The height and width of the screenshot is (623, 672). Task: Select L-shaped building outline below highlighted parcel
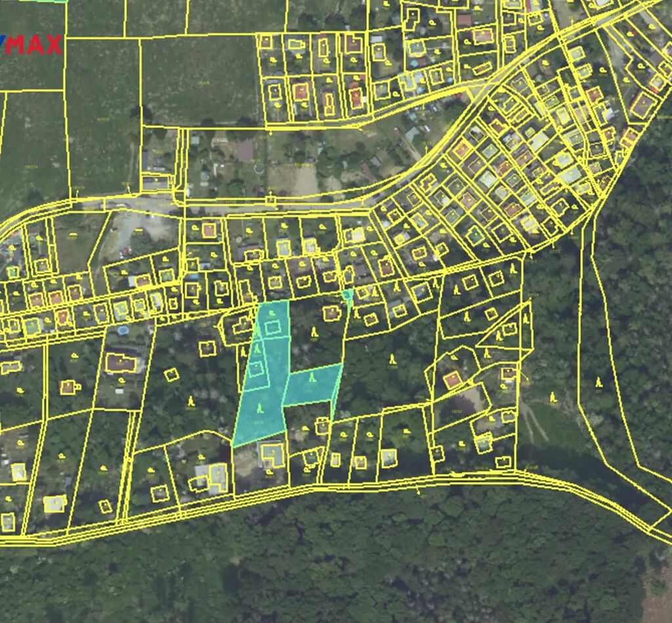pyautogui.click(x=272, y=455)
